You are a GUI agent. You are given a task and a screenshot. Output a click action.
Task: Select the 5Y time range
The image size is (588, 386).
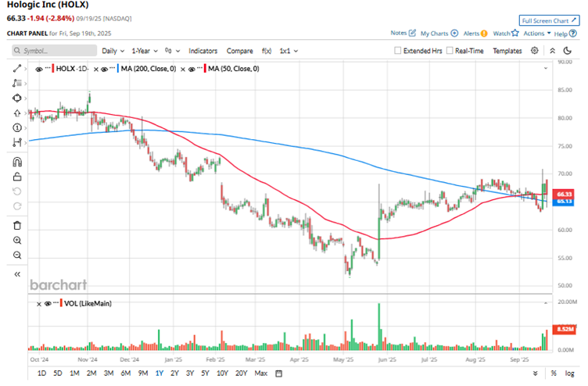tap(205, 373)
